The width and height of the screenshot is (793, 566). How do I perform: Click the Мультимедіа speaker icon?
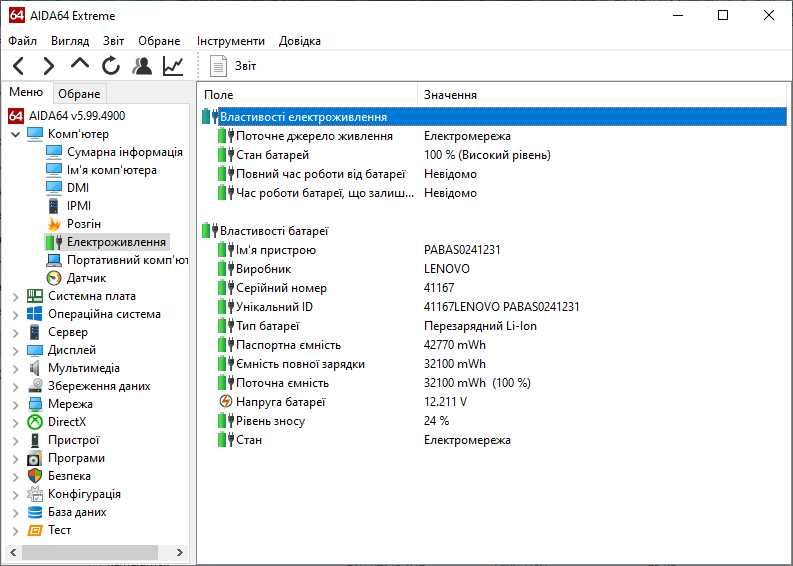coord(34,368)
